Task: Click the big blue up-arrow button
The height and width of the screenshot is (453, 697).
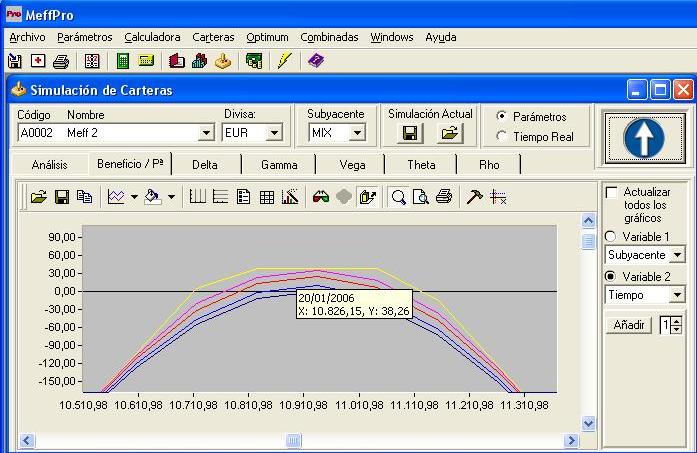Action: (644, 137)
